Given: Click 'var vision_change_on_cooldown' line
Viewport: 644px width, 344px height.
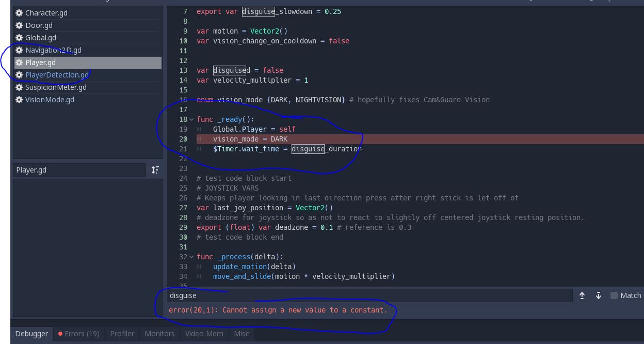Looking at the screenshot, I should click(273, 41).
